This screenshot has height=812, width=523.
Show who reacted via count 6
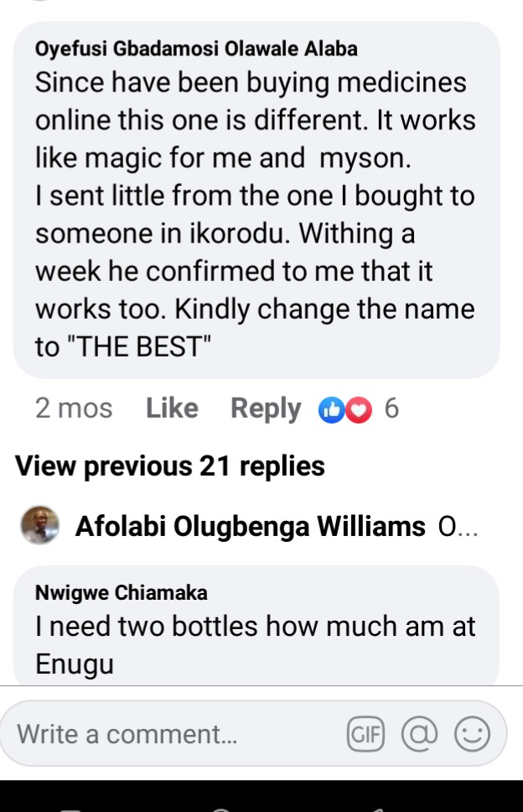pos(391,409)
